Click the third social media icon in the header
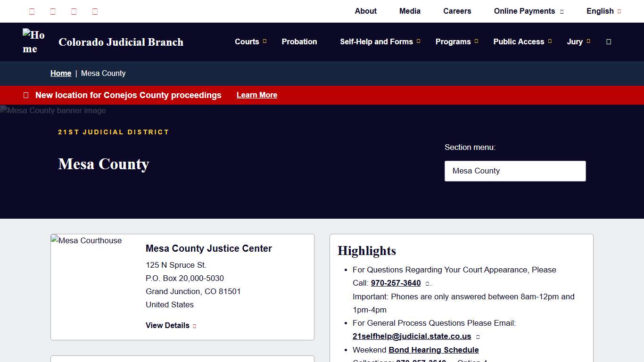 tap(74, 11)
